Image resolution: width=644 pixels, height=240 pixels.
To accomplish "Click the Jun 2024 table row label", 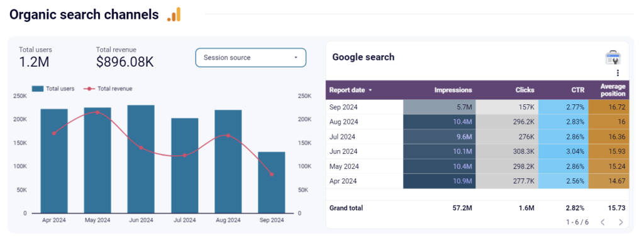I will pos(343,151).
